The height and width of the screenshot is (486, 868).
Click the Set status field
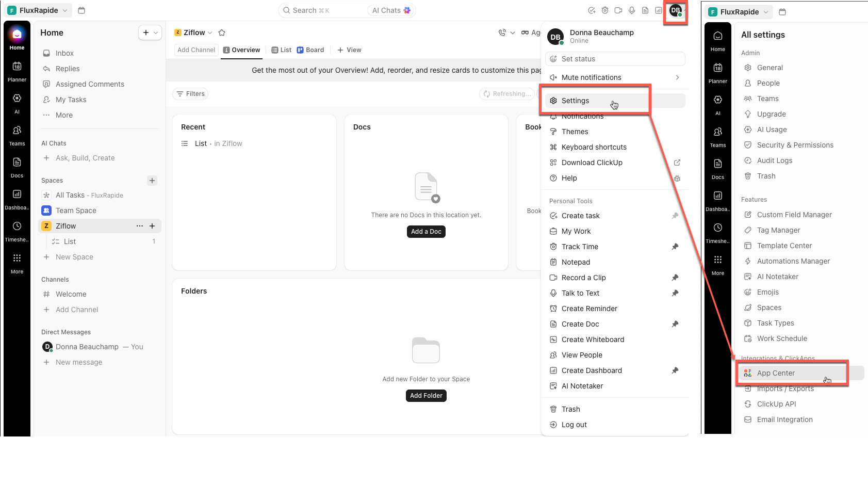(615, 59)
